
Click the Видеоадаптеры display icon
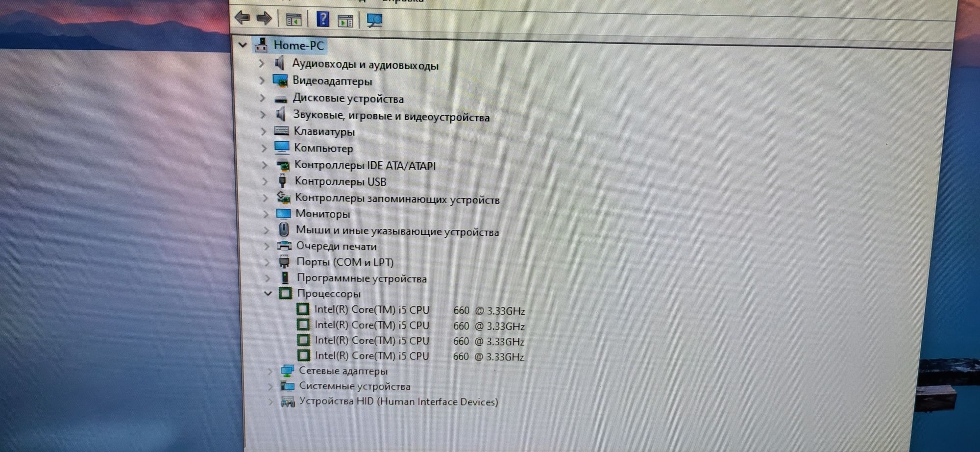point(280,80)
